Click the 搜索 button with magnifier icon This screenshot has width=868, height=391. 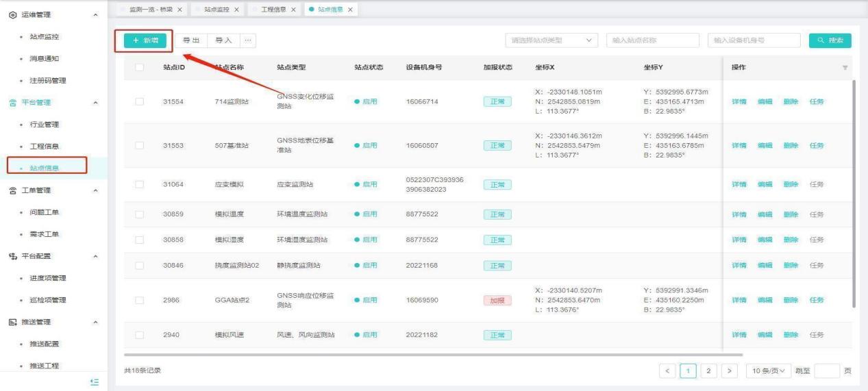[830, 41]
